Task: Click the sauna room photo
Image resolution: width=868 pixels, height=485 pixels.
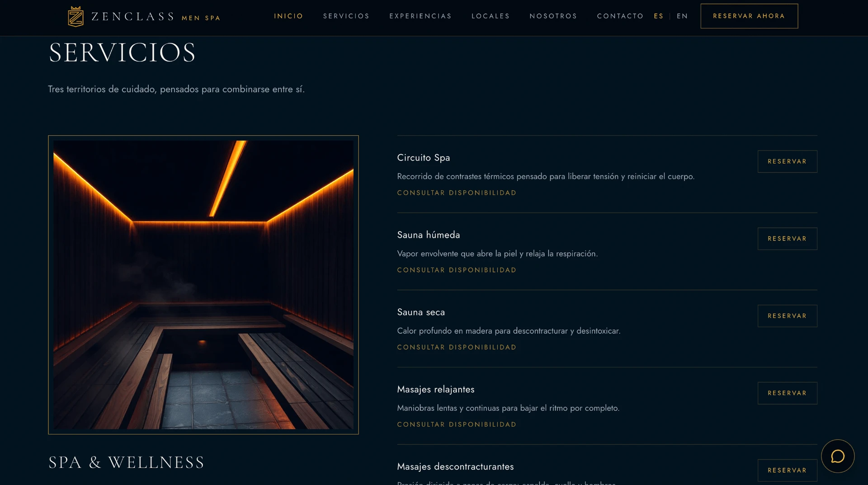Action: [x=203, y=285]
